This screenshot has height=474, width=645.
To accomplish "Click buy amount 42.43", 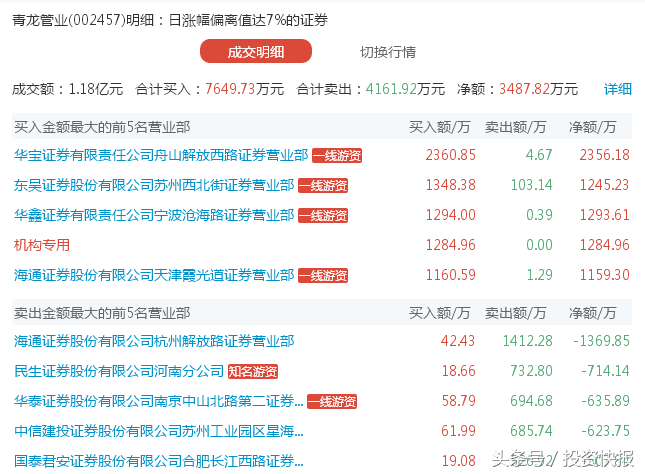I will pos(458,341).
